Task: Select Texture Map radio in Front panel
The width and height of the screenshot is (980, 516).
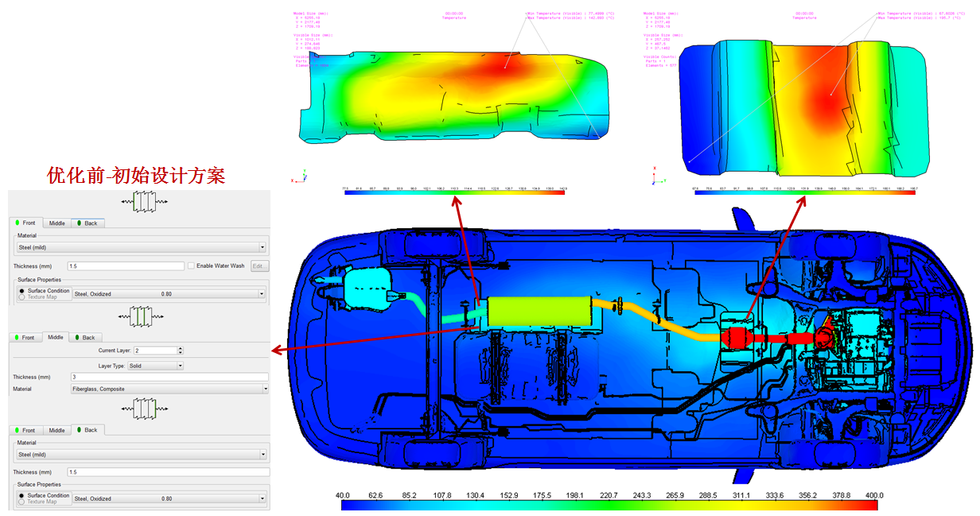Action: tap(21, 297)
